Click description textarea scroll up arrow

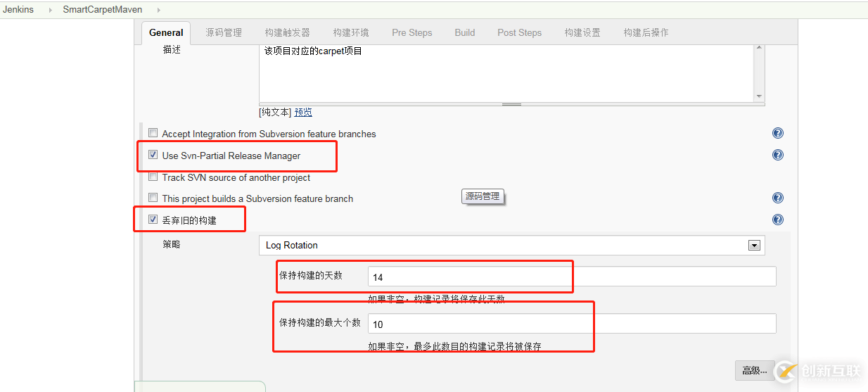pyautogui.click(x=759, y=48)
